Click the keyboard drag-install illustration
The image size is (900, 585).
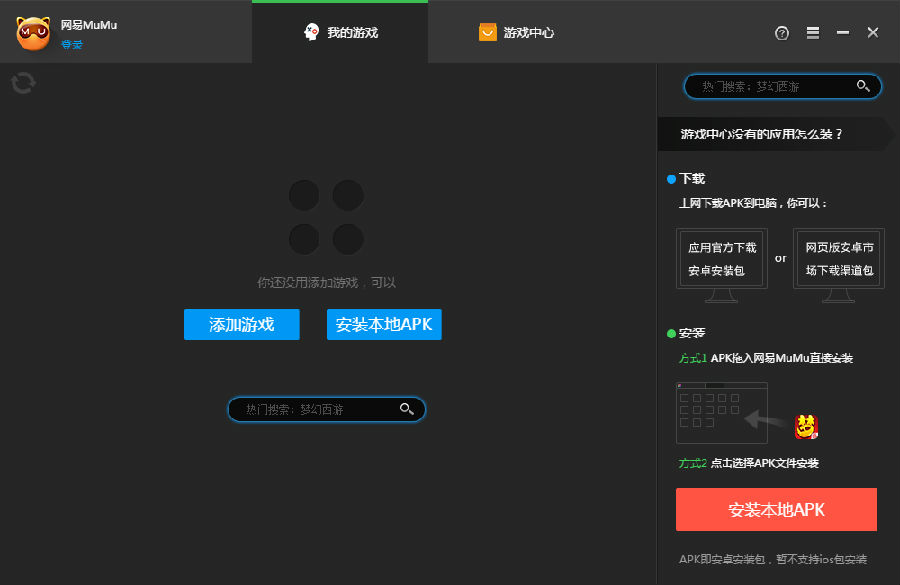(x=720, y=411)
